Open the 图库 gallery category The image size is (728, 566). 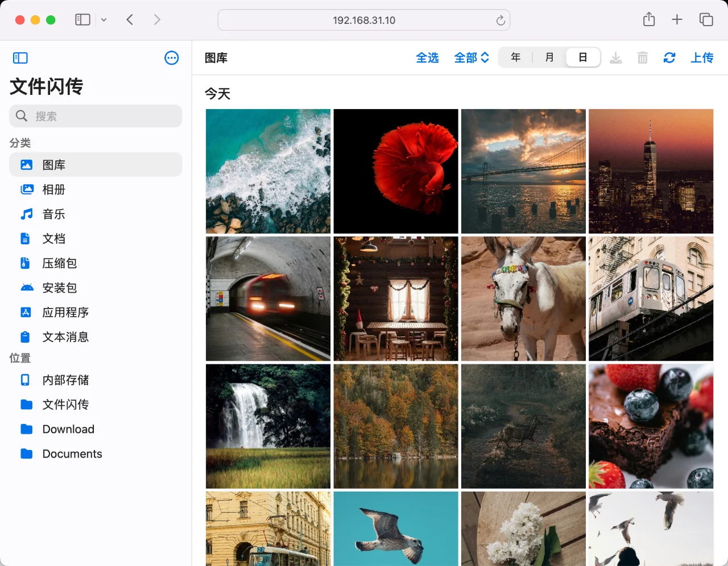click(x=96, y=165)
